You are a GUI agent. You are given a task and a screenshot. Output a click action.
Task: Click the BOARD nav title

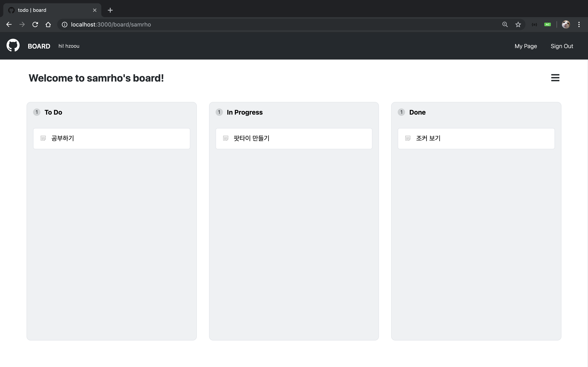click(39, 46)
